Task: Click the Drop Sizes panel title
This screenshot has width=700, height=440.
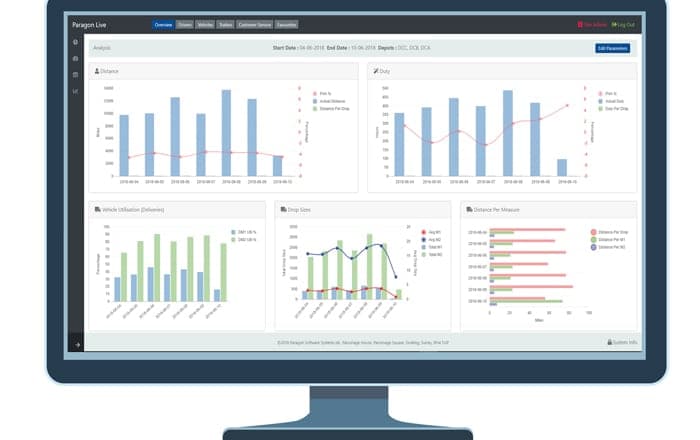Action: coord(299,209)
